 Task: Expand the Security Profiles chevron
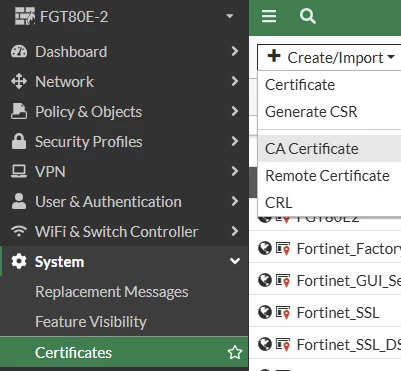click(235, 141)
